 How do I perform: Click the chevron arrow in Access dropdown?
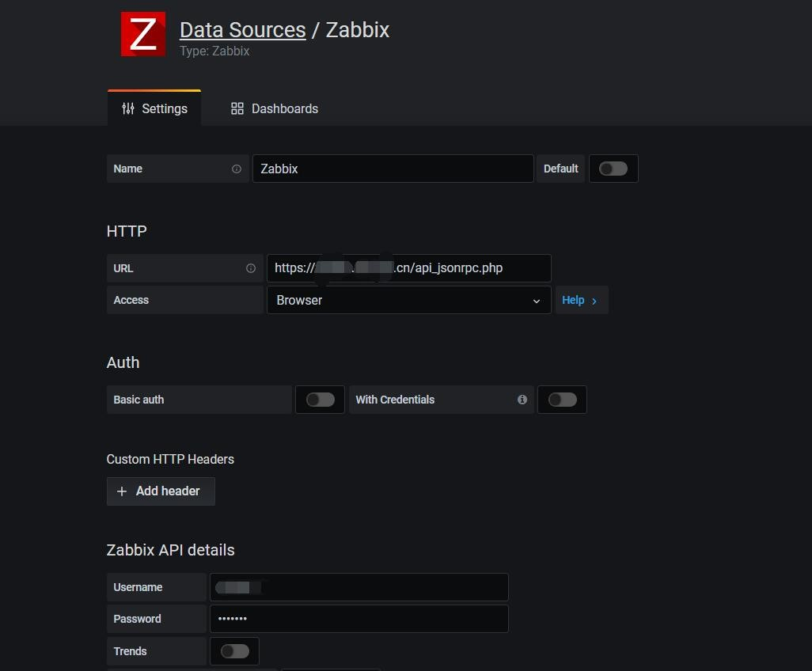(537, 301)
